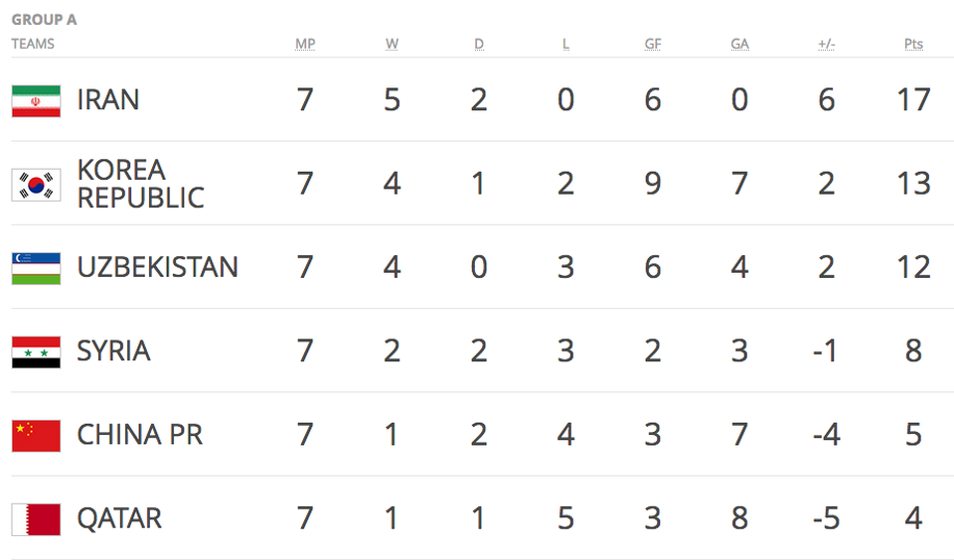Click the Korea Republic flag icon
The height and width of the screenshot is (560, 954).
click(x=36, y=185)
